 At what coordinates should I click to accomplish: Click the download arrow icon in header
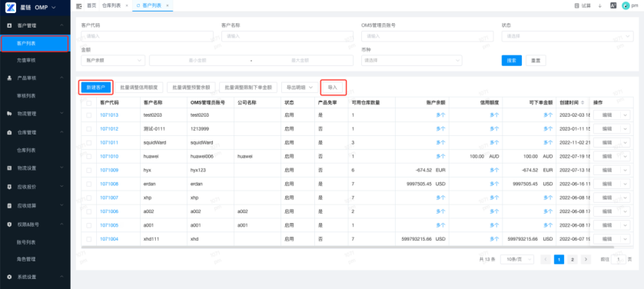(x=600, y=5)
